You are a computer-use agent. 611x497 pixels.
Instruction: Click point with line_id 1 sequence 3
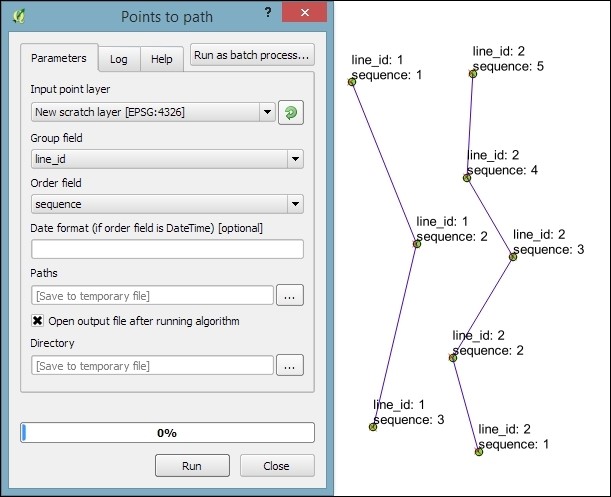pos(373,427)
